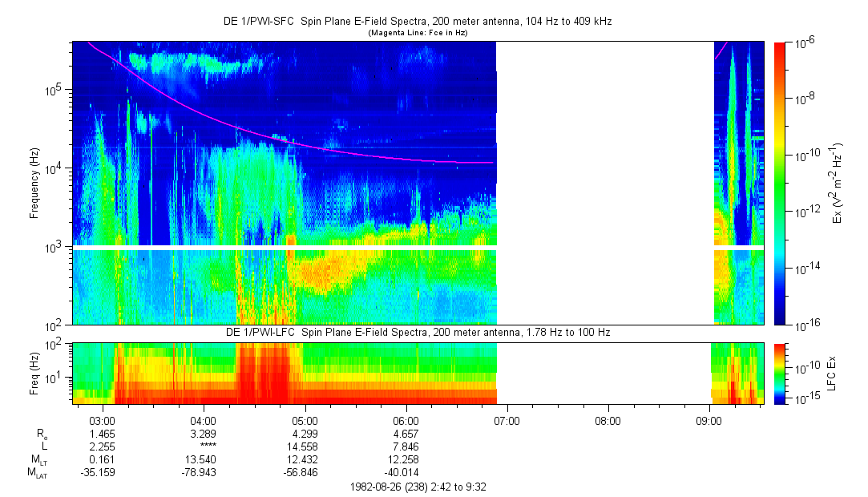Select the M_LT row label

(x=39, y=459)
